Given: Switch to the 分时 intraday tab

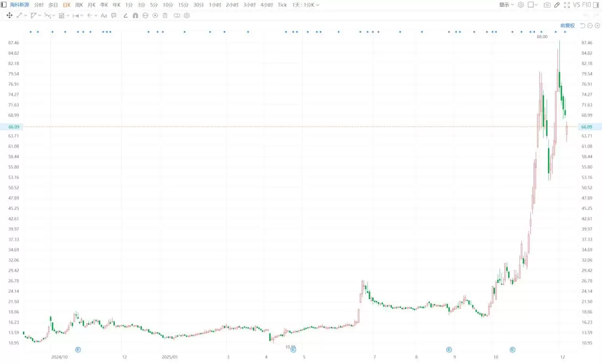Looking at the screenshot, I should [39, 5].
